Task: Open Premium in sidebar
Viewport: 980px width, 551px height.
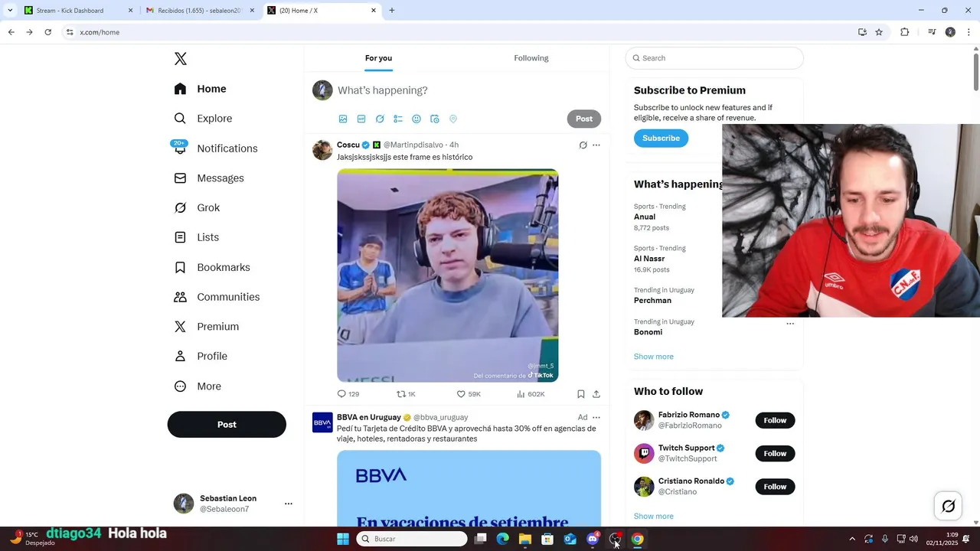Action: pyautogui.click(x=207, y=327)
